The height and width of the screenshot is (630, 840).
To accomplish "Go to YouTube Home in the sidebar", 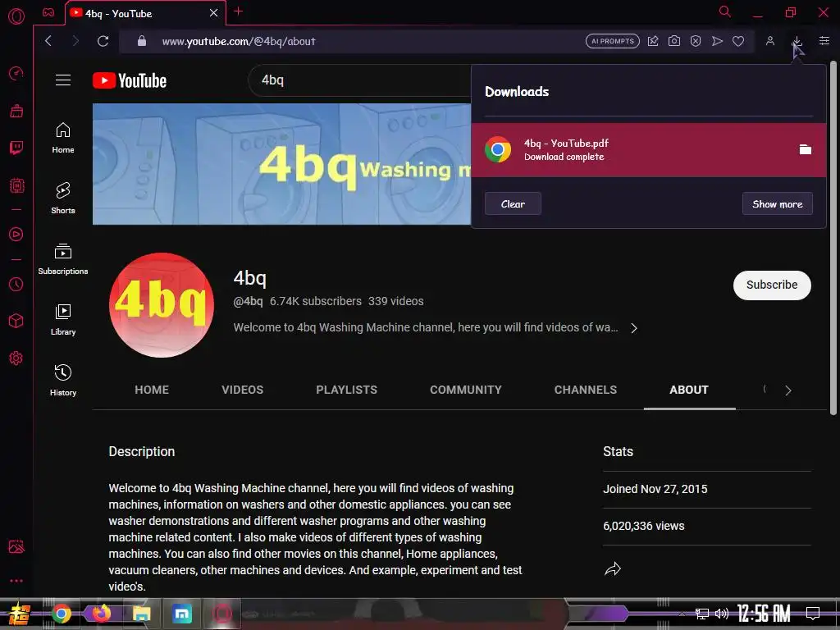I will tap(63, 138).
